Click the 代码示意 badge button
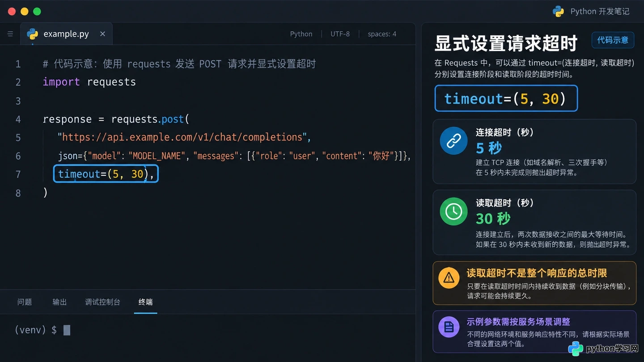This screenshot has width=644, height=362. [613, 40]
